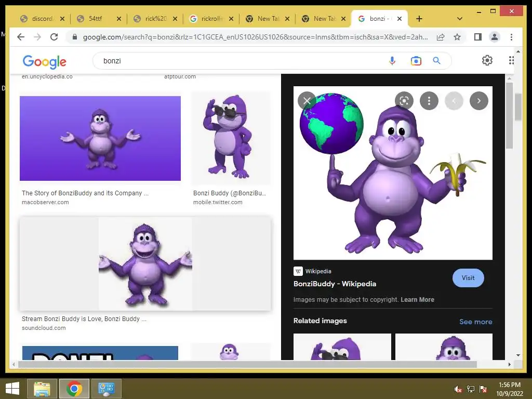Start voice search with the microphone
This screenshot has height=399, width=532.
392,61
